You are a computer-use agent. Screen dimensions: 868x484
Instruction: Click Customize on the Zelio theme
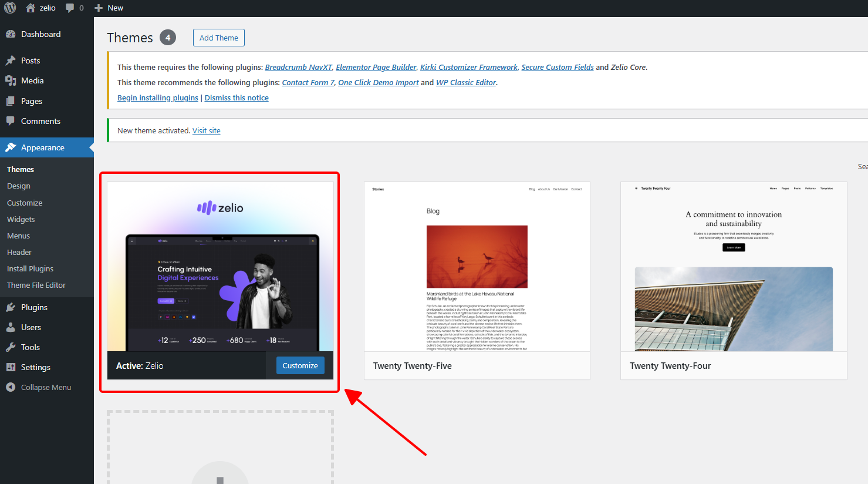point(300,365)
